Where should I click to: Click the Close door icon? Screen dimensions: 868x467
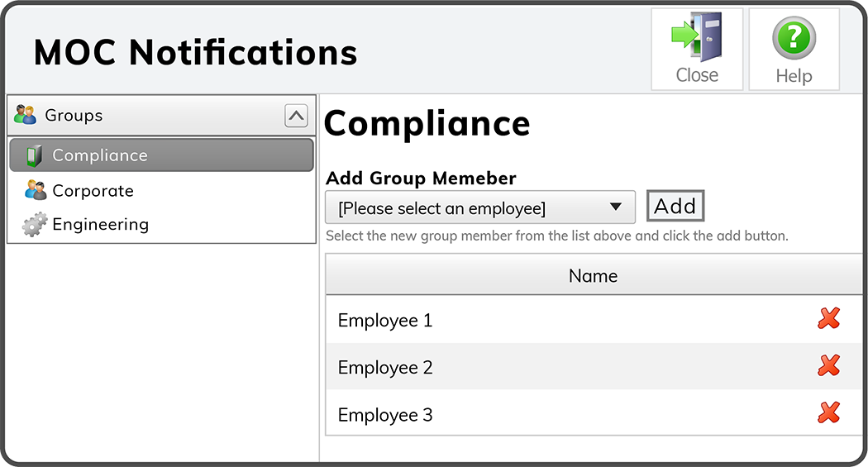[697, 36]
